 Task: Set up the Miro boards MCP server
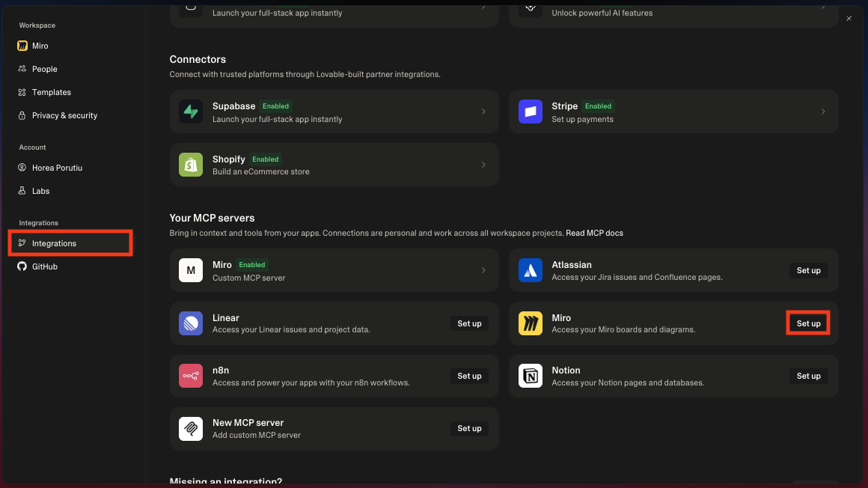pos(808,323)
